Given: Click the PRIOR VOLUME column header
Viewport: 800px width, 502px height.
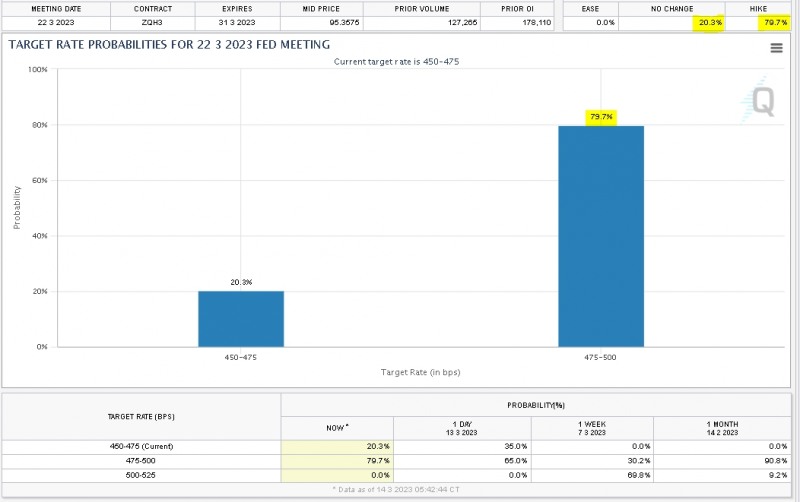Looking at the screenshot, I should click(421, 9).
